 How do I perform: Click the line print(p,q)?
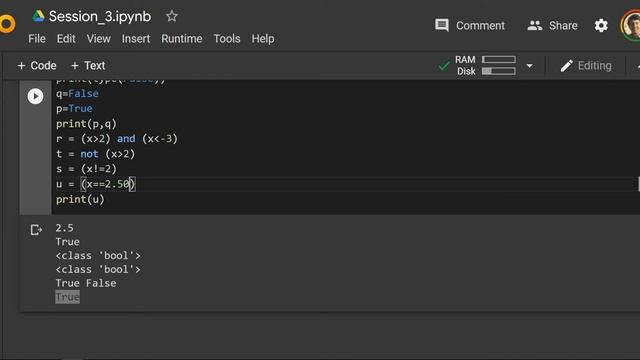coord(86,124)
